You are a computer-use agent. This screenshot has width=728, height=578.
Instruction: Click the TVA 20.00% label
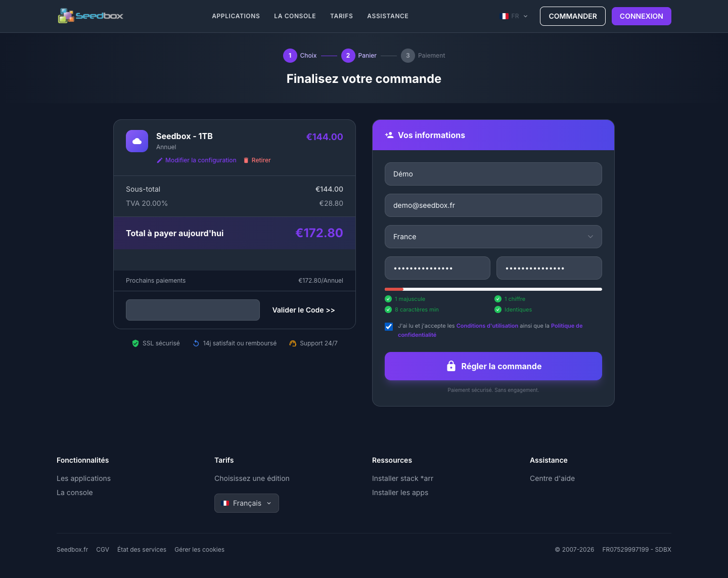click(x=147, y=203)
